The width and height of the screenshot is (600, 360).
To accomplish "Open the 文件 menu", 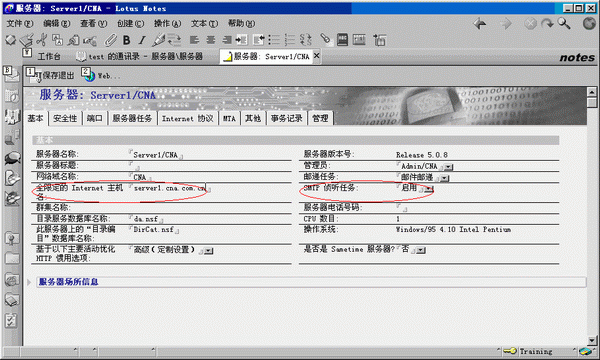I will click(x=20, y=23).
